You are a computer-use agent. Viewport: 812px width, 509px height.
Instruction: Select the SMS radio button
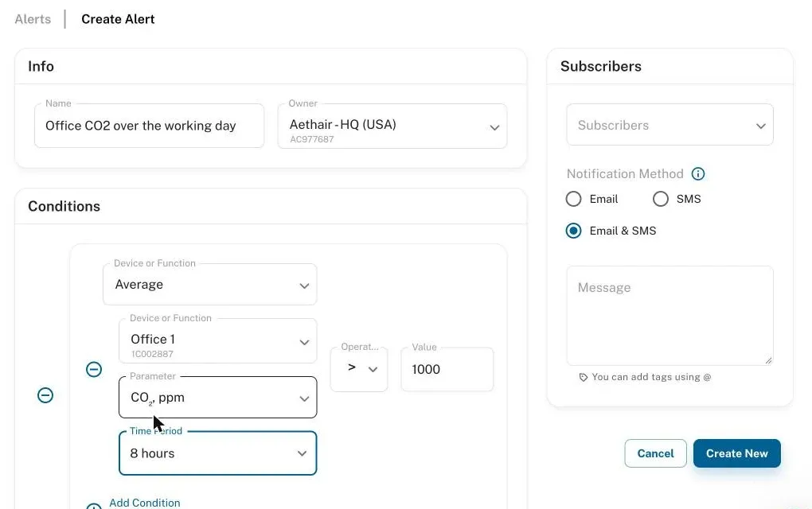[660, 199]
